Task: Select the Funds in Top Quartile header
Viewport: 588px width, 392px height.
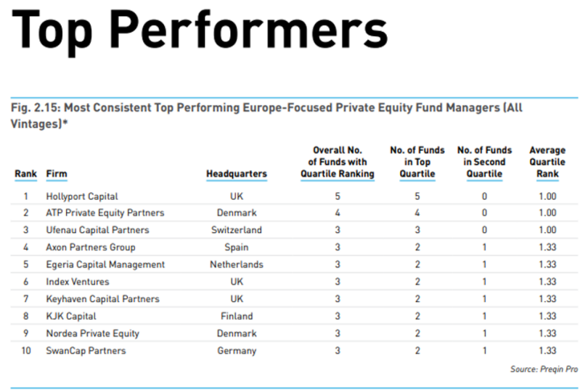Action: (x=417, y=162)
